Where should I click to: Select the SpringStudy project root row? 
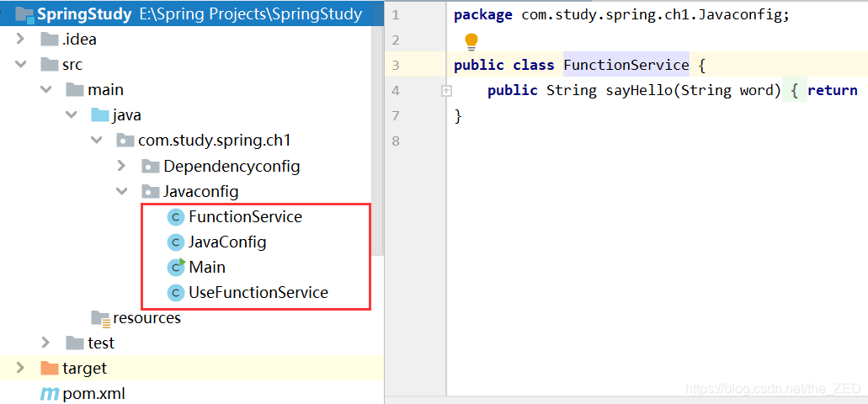(192, 13)
